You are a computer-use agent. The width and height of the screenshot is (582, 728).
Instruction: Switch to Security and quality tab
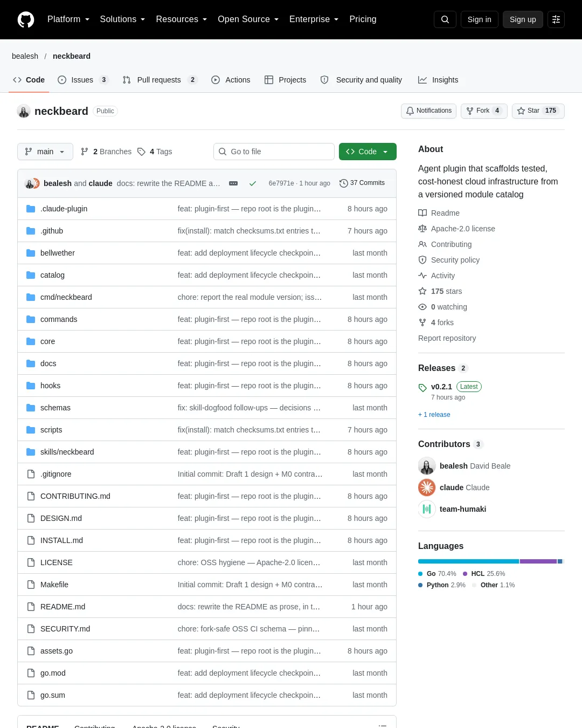tap(361, 80)
